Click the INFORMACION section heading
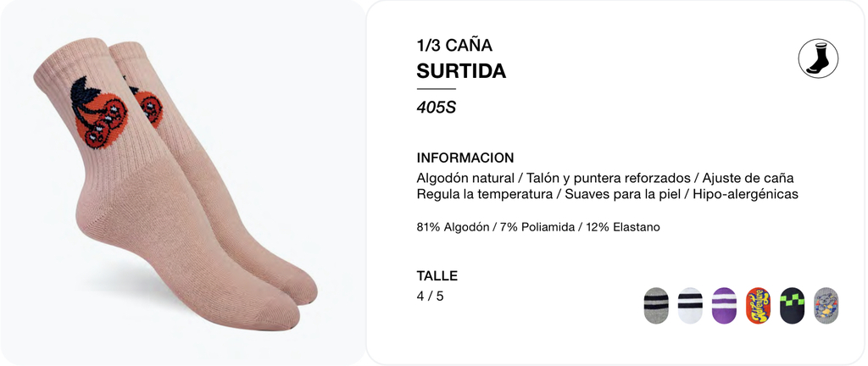868x366 pixels. tap(465, 158)
